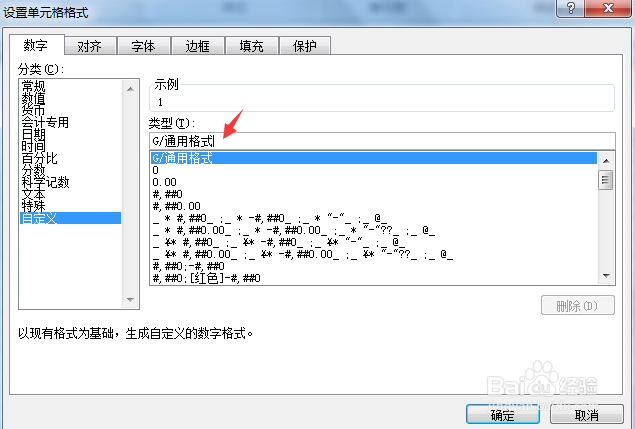Click category list scroll up arrow

coord(130,89)
